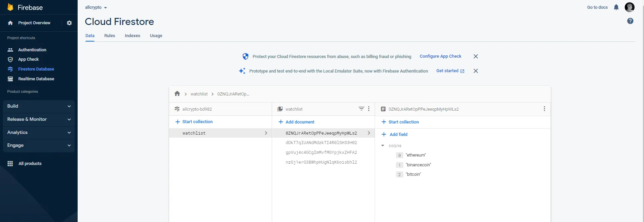Click the notifications bell icon
The width and height of the screenshot is (644, 222).
pyautogui.click(x=616, y=7)
